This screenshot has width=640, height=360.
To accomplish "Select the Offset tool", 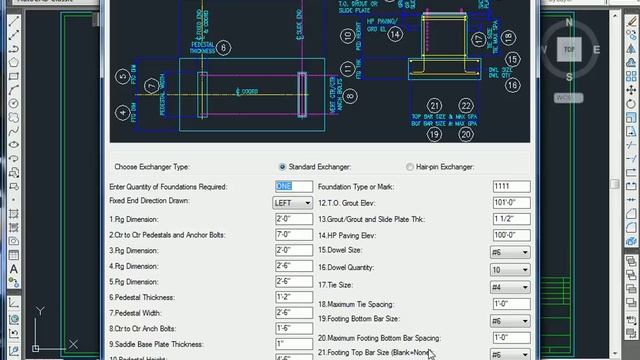I will [631, 62].
